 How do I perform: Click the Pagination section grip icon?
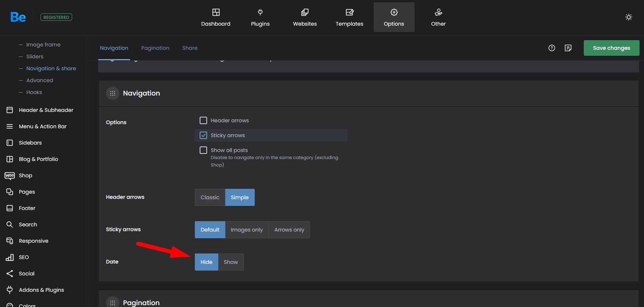click(x=113, y=303)
